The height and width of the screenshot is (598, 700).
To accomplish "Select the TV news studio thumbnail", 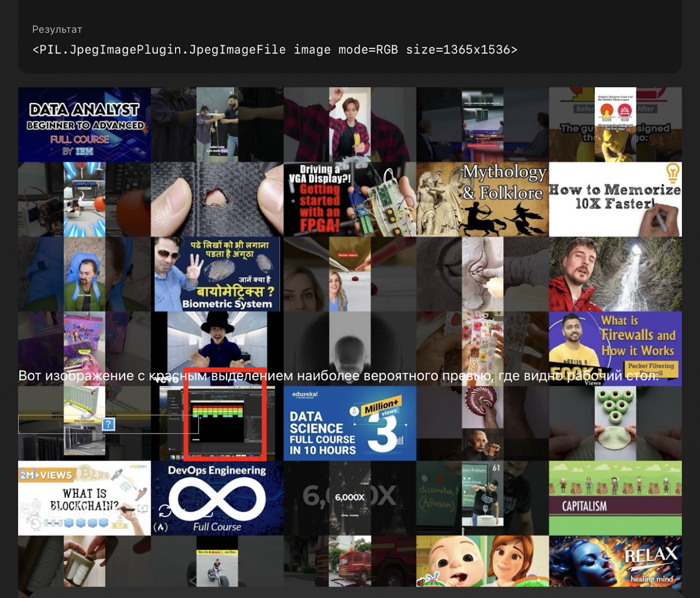I will point(483,124).
